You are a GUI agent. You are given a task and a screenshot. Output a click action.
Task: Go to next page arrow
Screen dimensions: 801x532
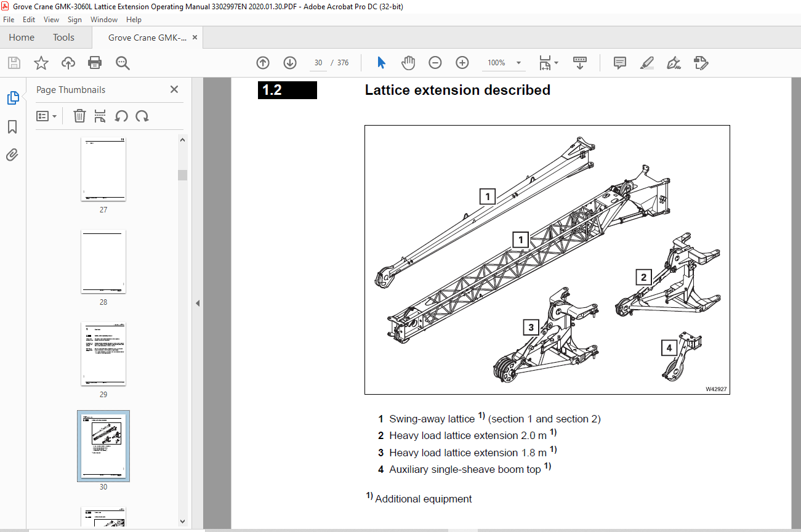(x=290, y=63)
